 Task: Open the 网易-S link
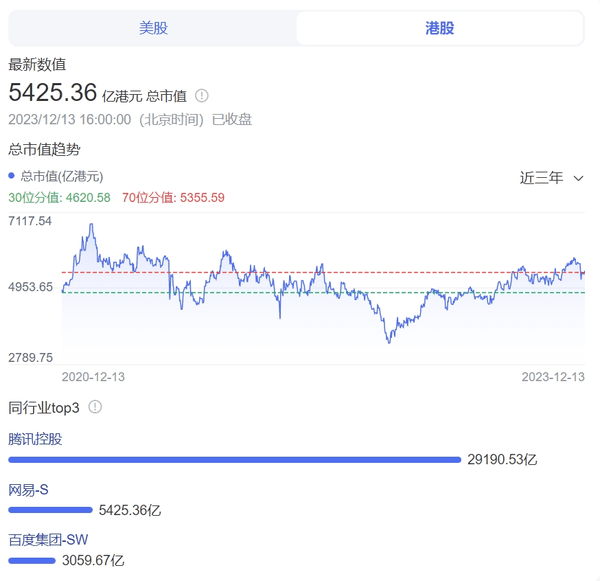pyautogui.click(x=28, y=490)
